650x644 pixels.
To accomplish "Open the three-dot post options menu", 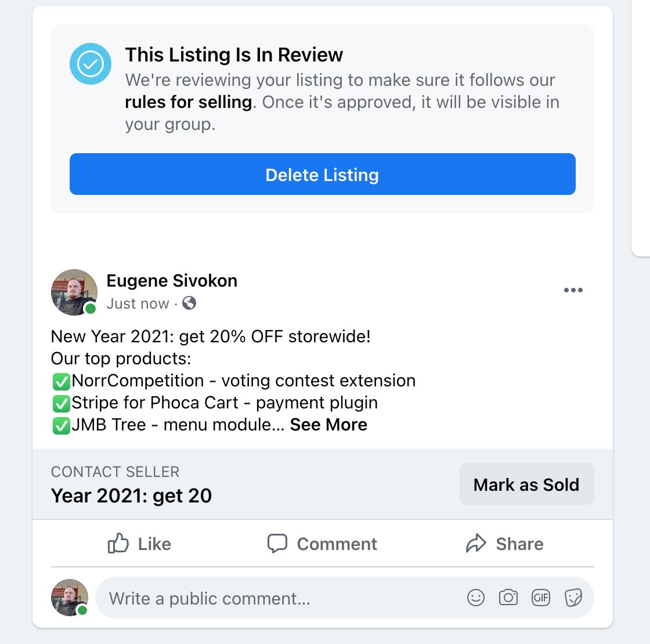I will 573,290.
